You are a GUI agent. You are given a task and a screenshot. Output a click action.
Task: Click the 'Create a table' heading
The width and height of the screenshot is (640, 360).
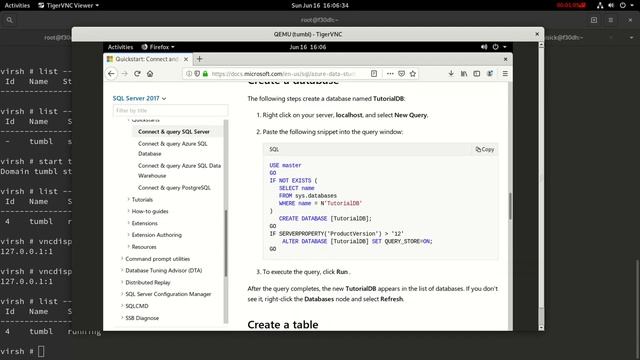283,325
